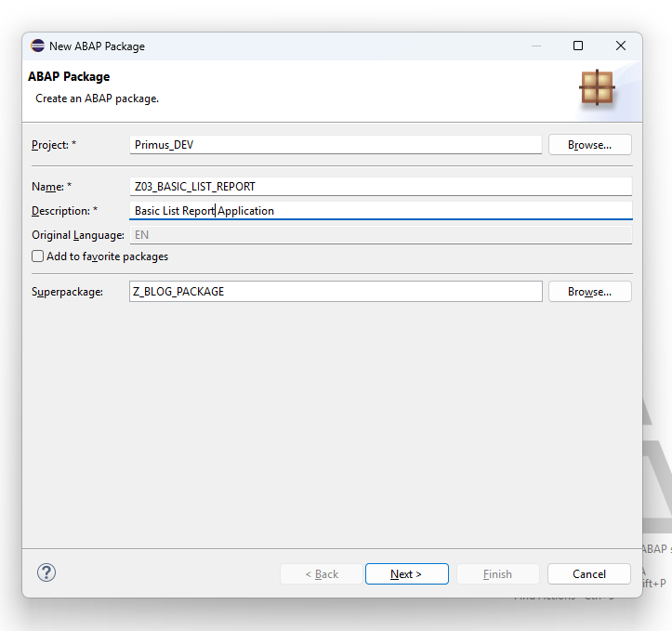The height and width of the screenshot is (631, 672).
Task: Click the help question mark icon
Action: point(46,572)
